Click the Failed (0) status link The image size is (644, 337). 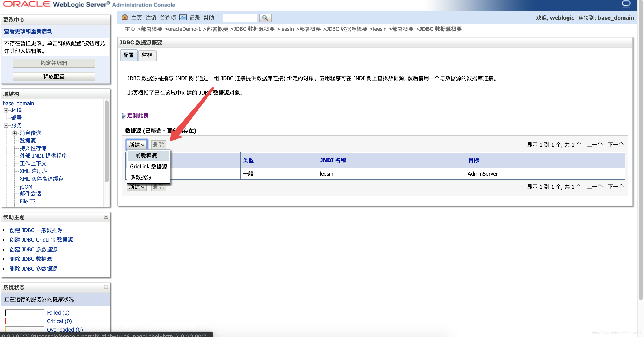tap(58, 313)
